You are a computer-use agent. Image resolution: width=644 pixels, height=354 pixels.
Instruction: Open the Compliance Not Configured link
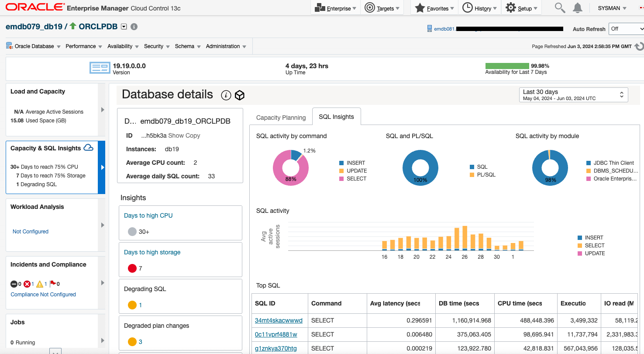coord(43,295)
